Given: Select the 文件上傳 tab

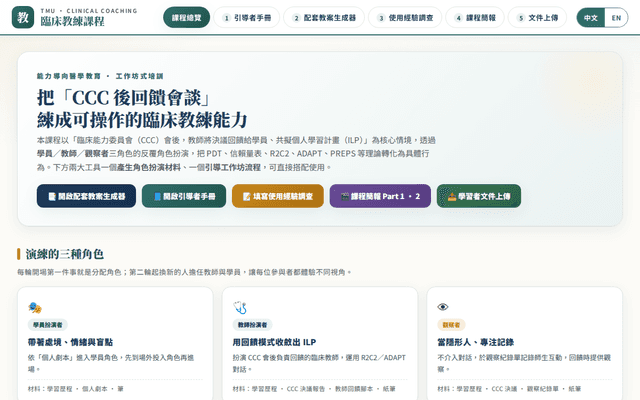Looking at the screenshot, I should click(537, 18).
